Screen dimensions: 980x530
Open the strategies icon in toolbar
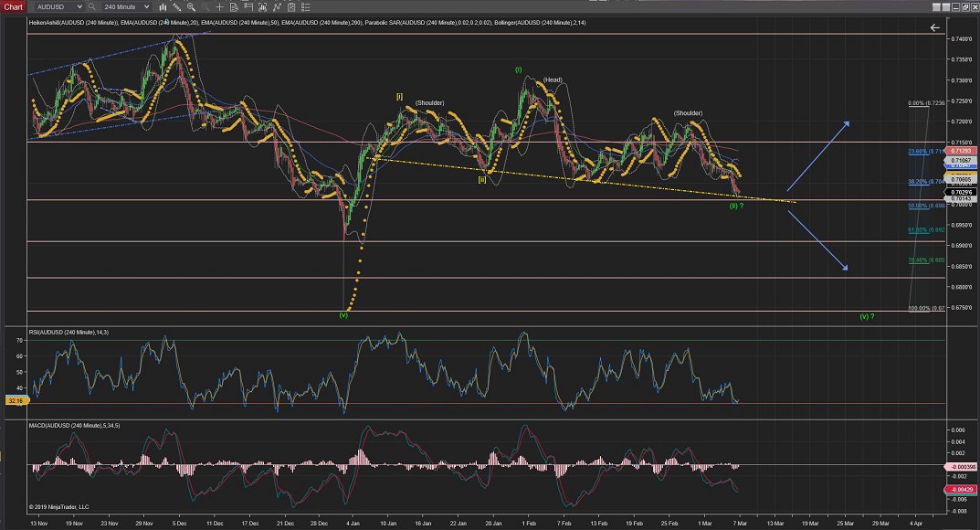pyautogui.click(x=277, y=6)
